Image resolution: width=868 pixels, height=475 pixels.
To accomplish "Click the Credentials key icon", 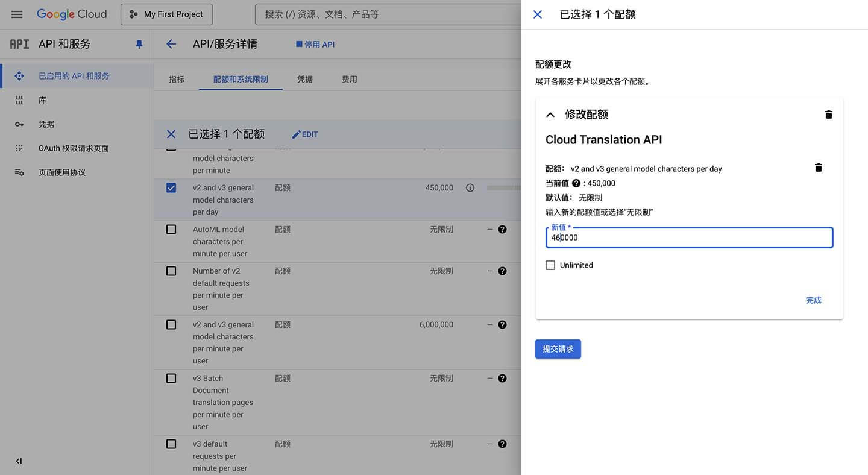I will [x=19, y=124].
